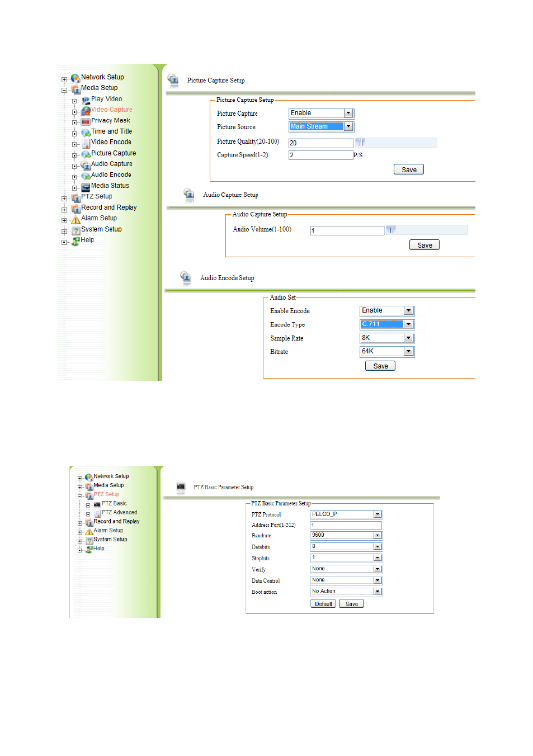Save the Audio Capture Setup

[424, 245]
